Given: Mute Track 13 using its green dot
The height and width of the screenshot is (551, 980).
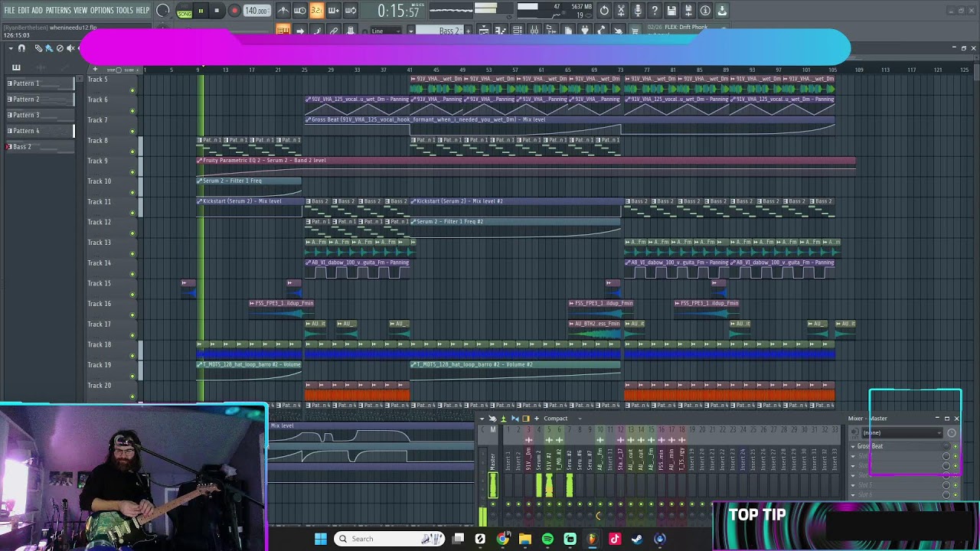Looking at the screenshot, I should (132, 254).
